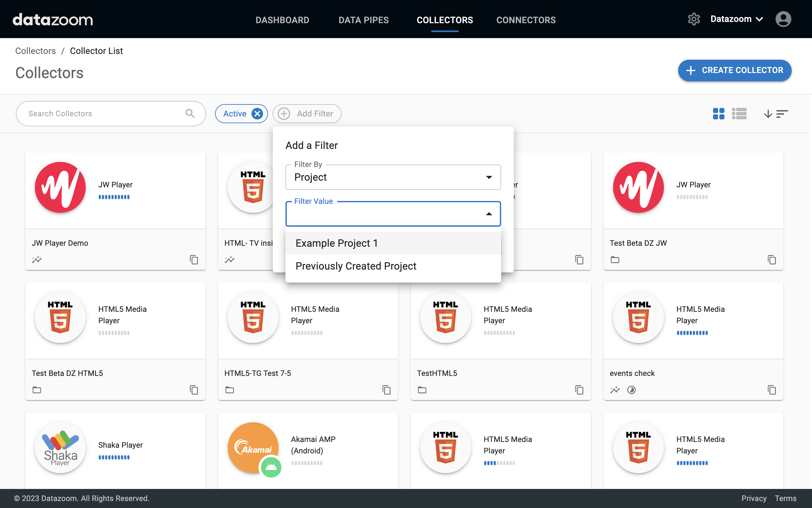This screenshot has width=812, height=508.
Task: Click folder icon on Test Beta DZ JW
Action: 615,260
